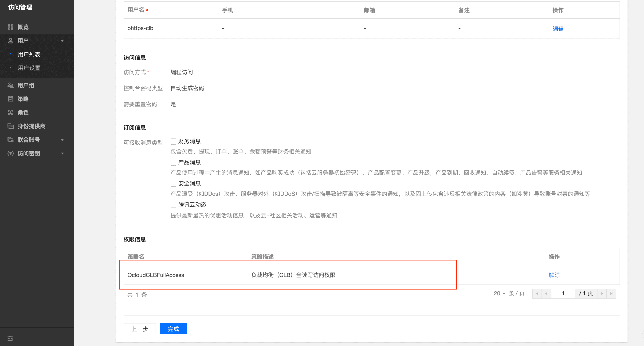This screenshot has width=644, height=346.
Task: Go to last page of policy table
Action: pos(611,294)
